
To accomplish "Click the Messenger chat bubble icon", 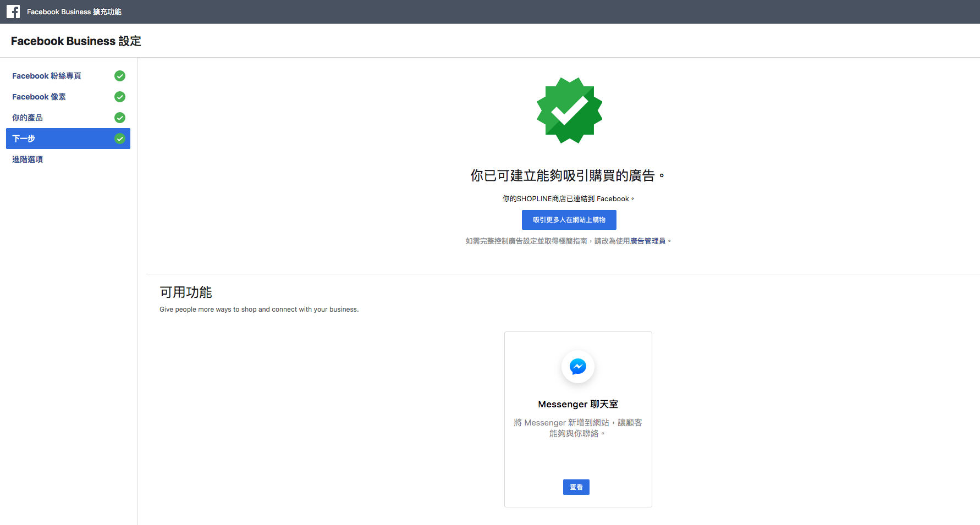I will coord(578,367).
